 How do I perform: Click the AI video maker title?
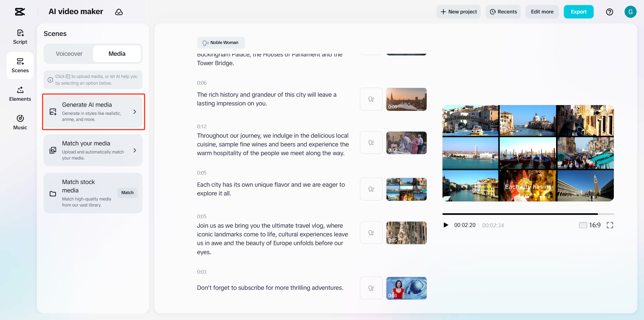(x=76, y=12)
